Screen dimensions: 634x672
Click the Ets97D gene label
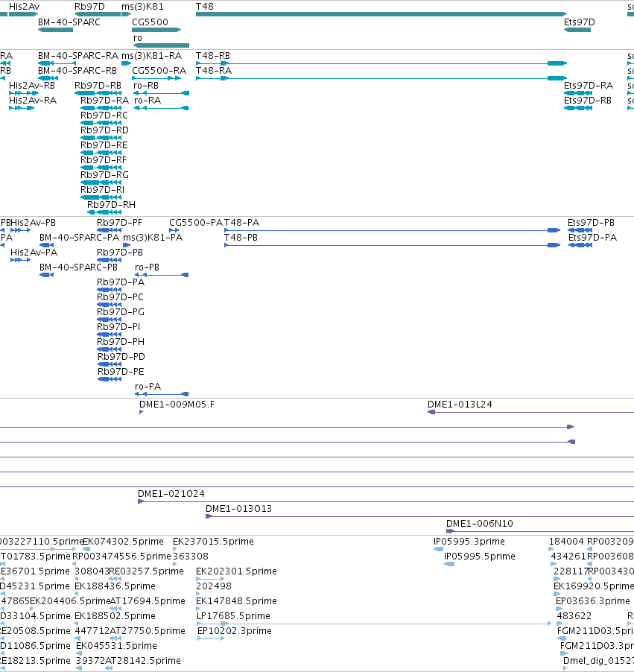click(x=580, y=22)
